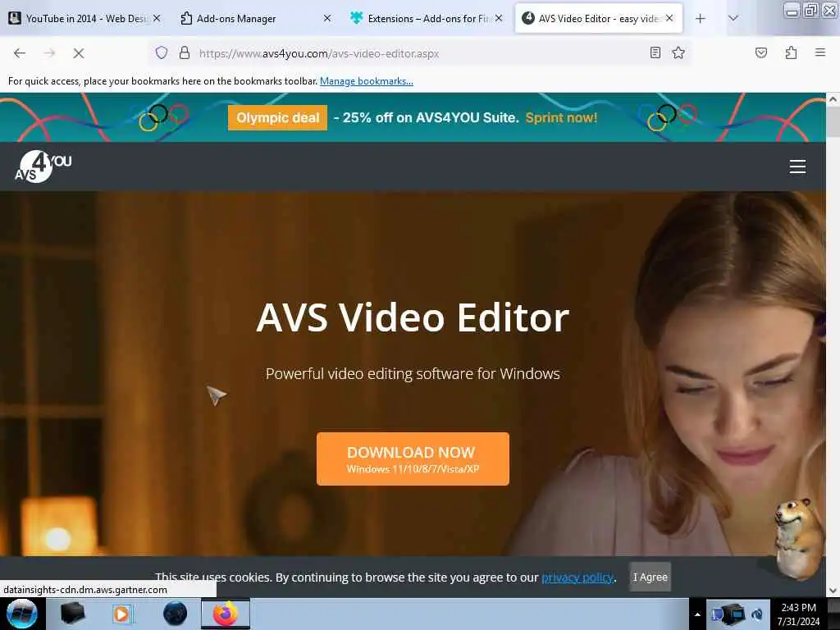Click the page scrollbar up arrow
Screen dimensions: 840x630
coord(833,99)
